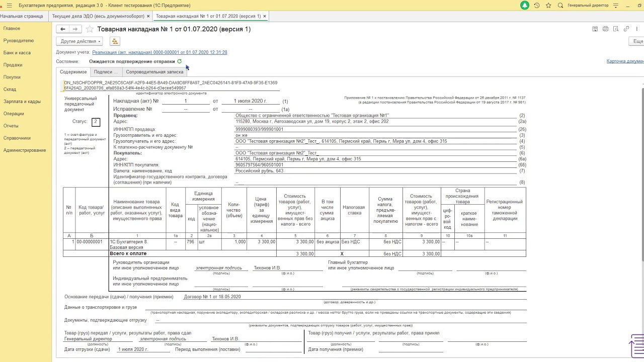Image resolution: width=644 pixels, height=362 pixels.
Task: Switch to Подписи tab
Action: click(106, 72)
